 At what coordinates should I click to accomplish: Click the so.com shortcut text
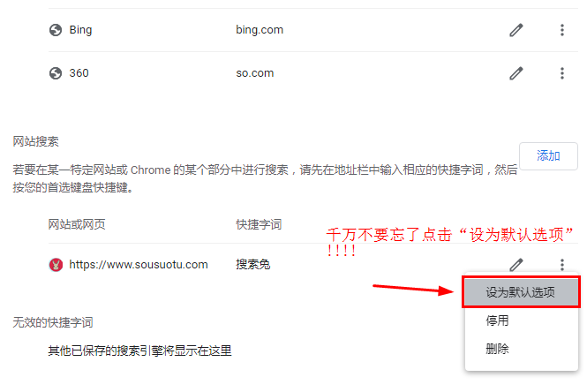(254, 73)
